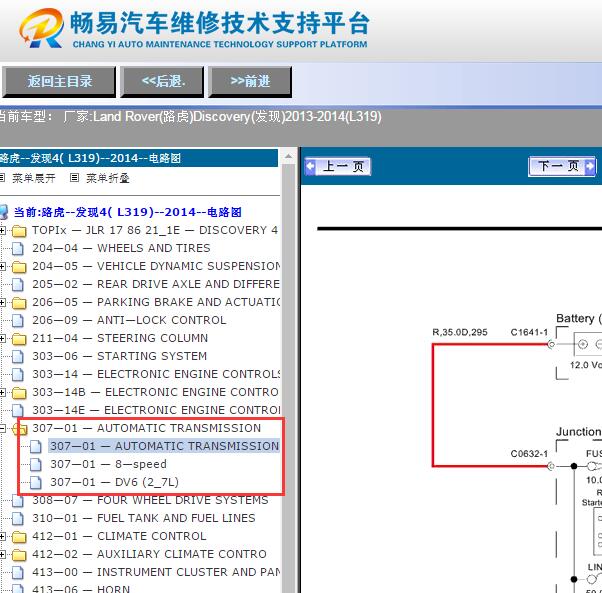The image size is (602, 593).
Task: Go to next page with 下一页
Action: tap(562, 167)
